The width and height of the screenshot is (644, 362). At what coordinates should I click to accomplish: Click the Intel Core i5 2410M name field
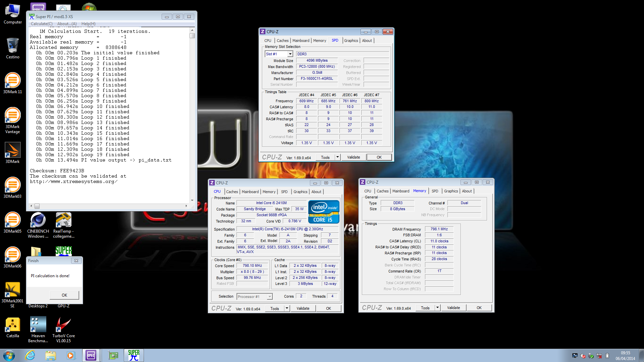(x=271, y=203)
